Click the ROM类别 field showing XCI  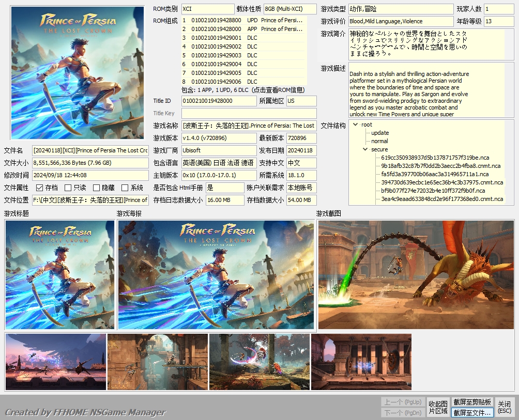pos(208,9)
